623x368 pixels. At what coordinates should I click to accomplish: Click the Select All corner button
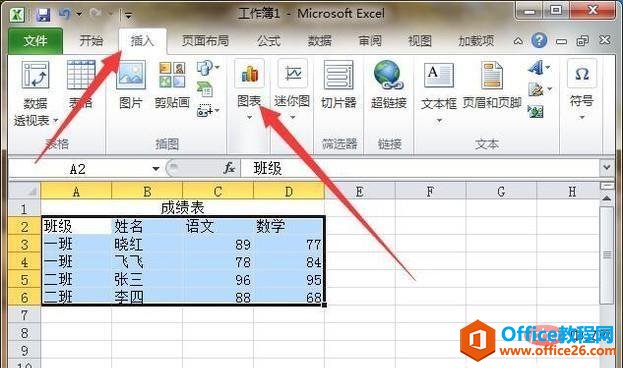25,191
